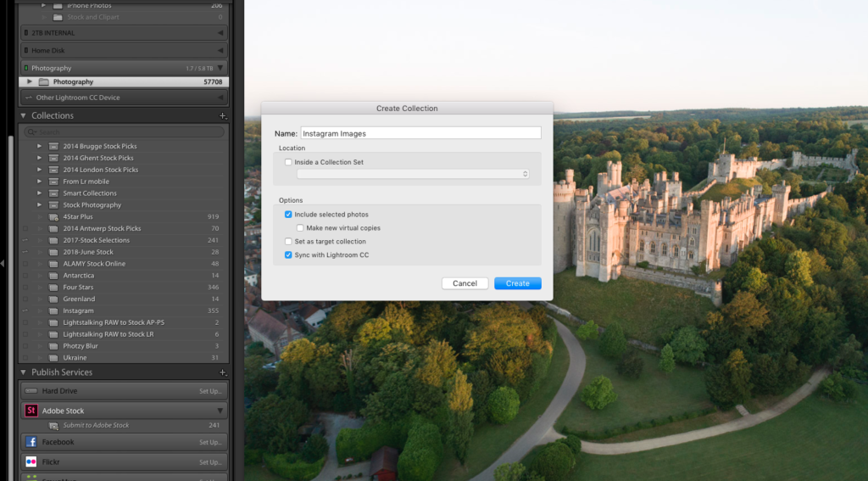Viewport: 868px width, 481px height.
Task: Toggle Sync with Lightroom CC checkbox
Action: point(288,254)
